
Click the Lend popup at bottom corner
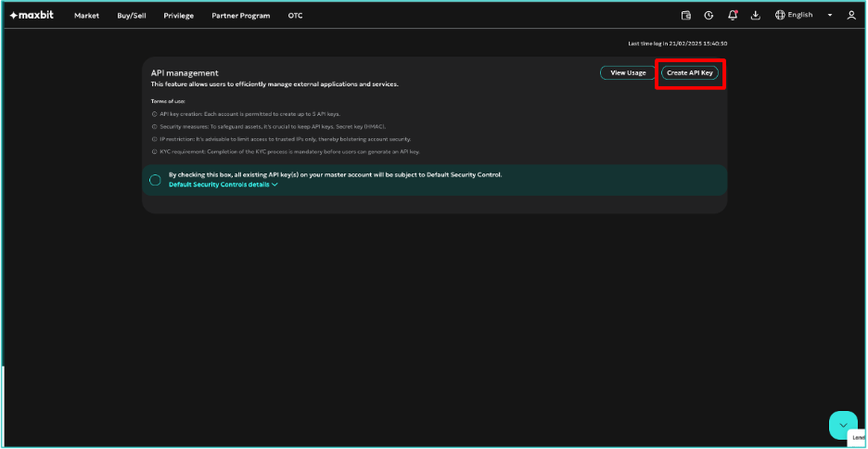point(859,437)
